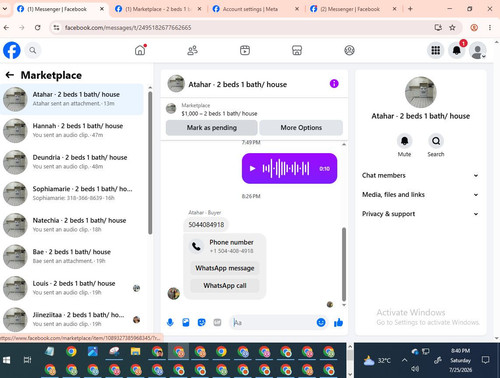Record a voice clip with microphone icon
Image resolution: width=500 pixels, height=378 pixels.
click(x=170, y=322)
